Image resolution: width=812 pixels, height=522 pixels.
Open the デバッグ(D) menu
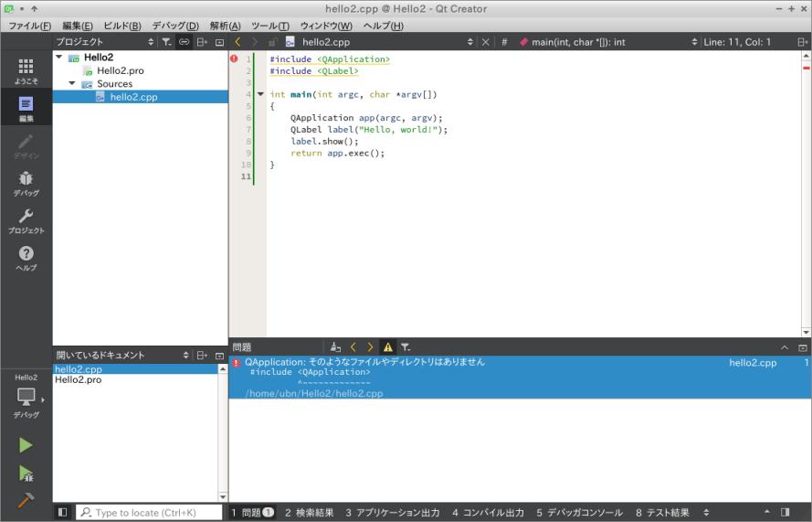click(x=175, y=26)
